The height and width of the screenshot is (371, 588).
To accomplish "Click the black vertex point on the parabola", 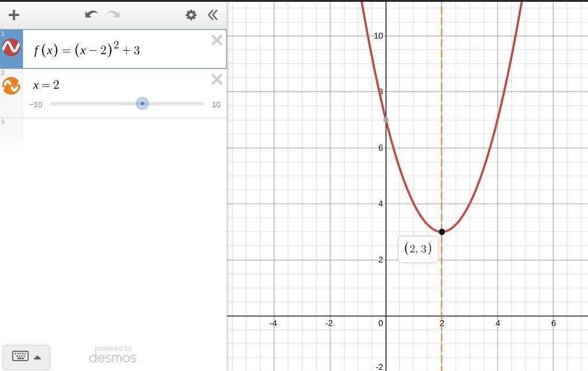I will pos(442,232).
